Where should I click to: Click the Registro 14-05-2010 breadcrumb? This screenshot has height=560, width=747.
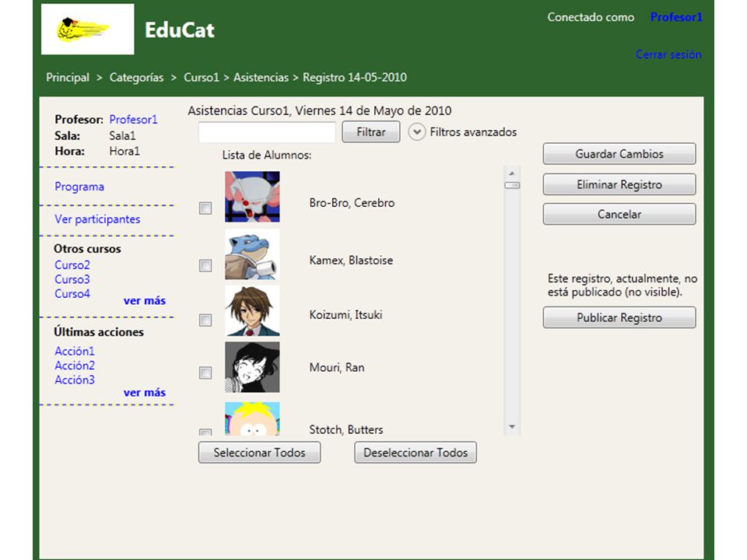(355, 77)
